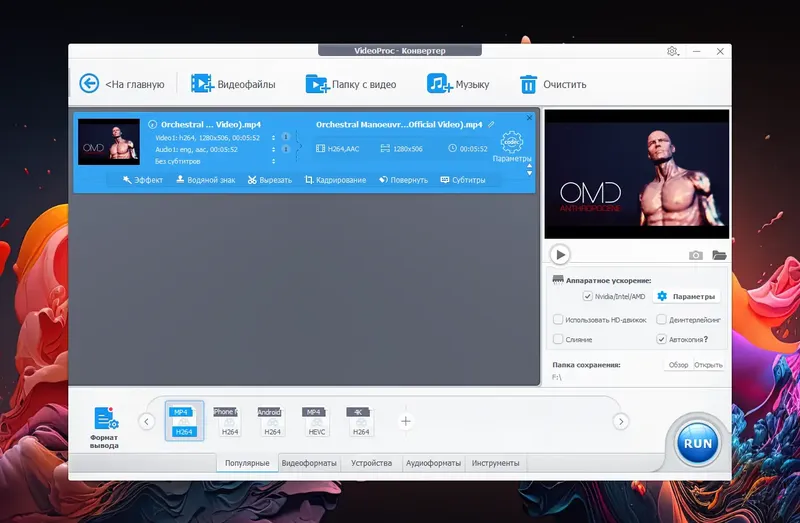Viewport: 800px width, 523px height.
Task: Switch to Видеоформаты tab
Action: [309, 463]
